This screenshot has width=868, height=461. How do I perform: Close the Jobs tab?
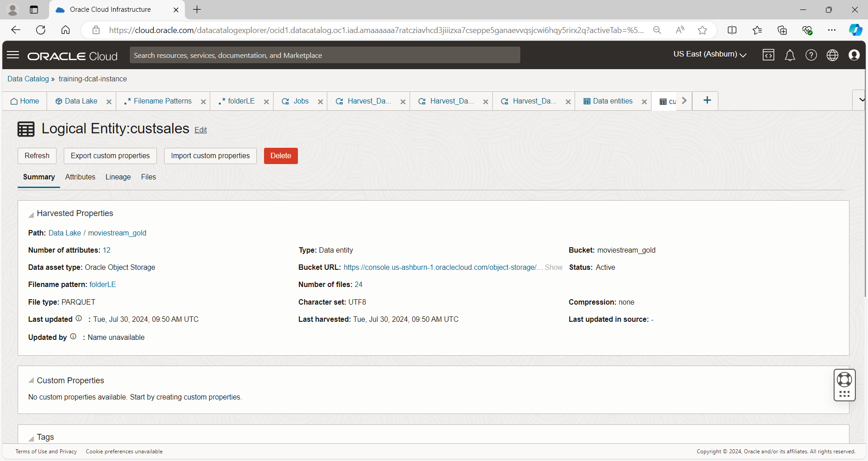321,102
